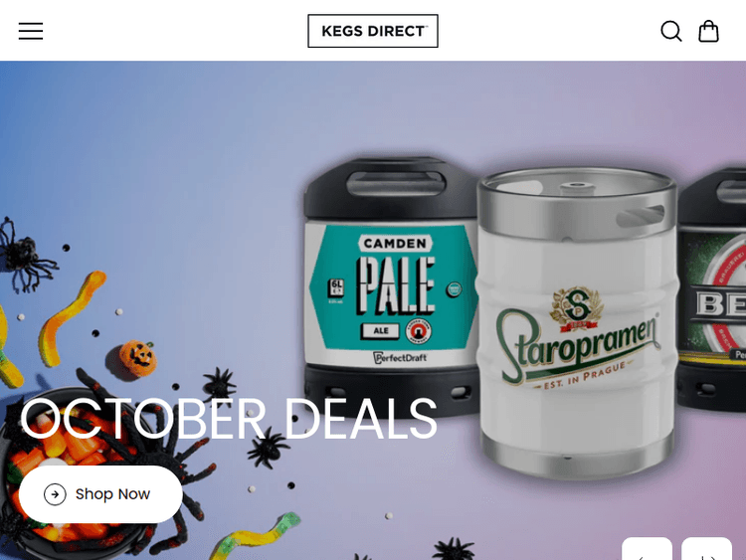The image size is (746, 560).
Task: Click the red Camden Town Brewery roundel
Action: (x=418, y=331)
